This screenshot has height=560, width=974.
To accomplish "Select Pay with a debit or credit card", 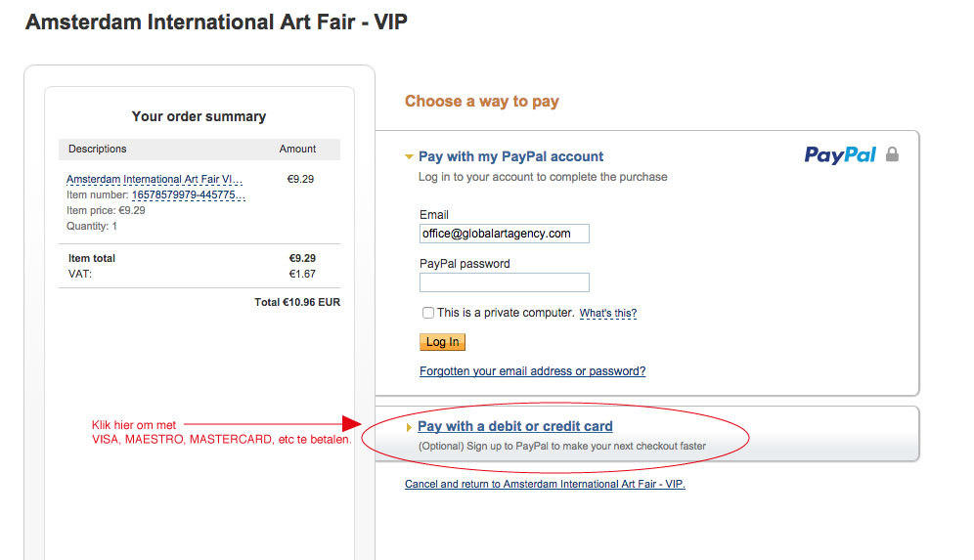I will click(x=515, y=426).
